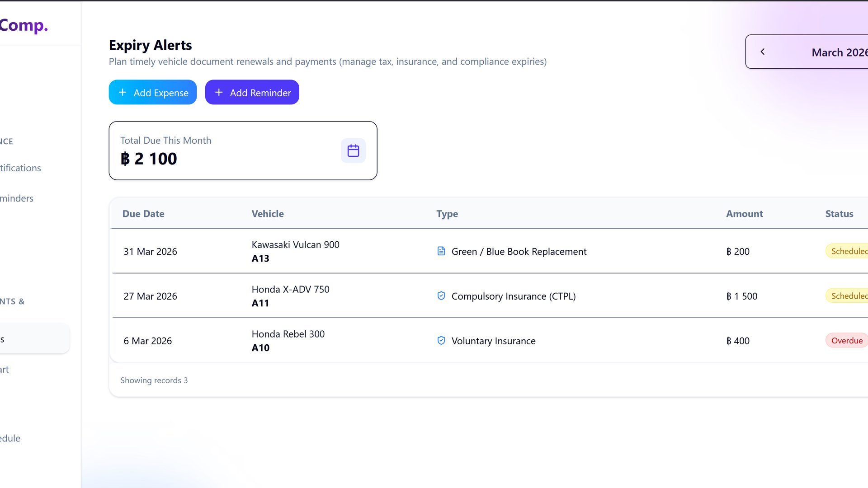The height and width of the screenshot is (488, 868).
Task: Click the calendar icon in Total Due card
Action: click(353, 150)
